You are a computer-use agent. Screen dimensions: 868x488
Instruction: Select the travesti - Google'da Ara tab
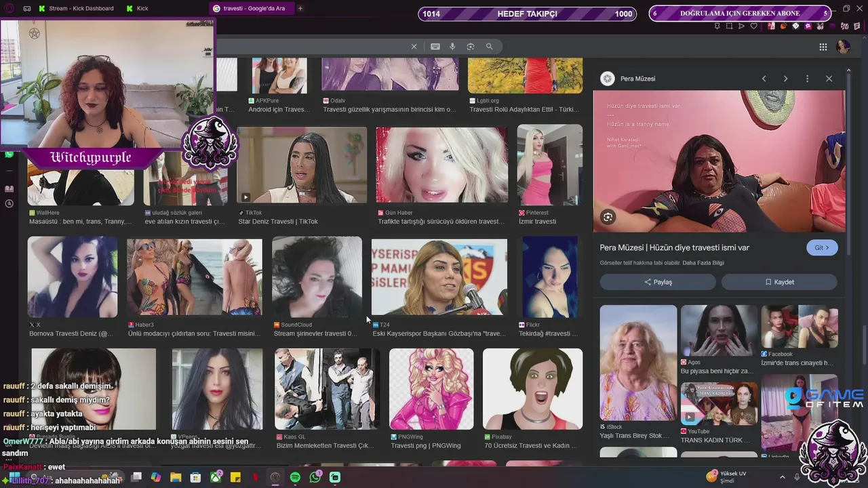click(x=251, y=9)
